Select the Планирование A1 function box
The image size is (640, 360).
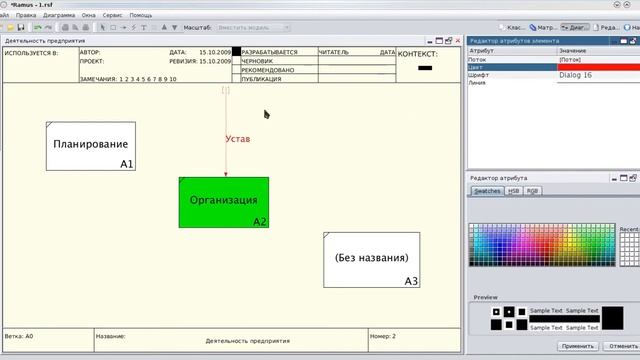coord(91,146)
